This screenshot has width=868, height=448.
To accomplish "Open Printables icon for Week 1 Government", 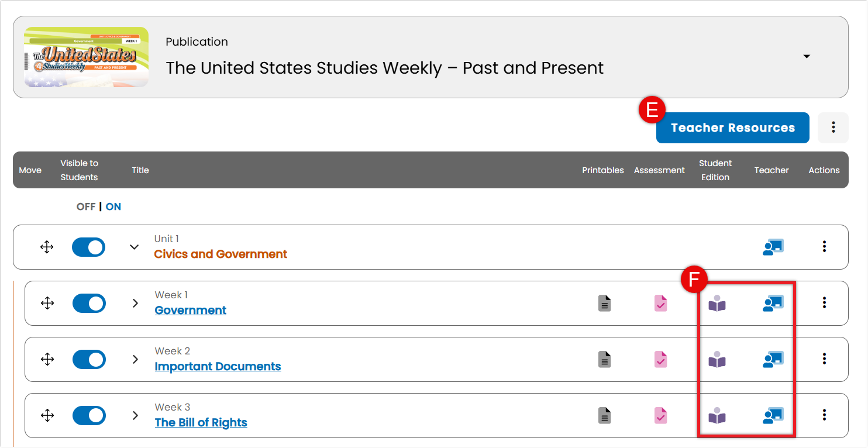I will (x=605, y=303).
